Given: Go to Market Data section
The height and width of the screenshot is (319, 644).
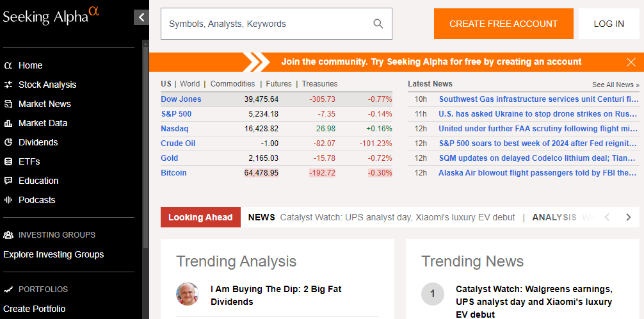Looking at the screenshot, I should pyautogui.click(x=42, y=123).
